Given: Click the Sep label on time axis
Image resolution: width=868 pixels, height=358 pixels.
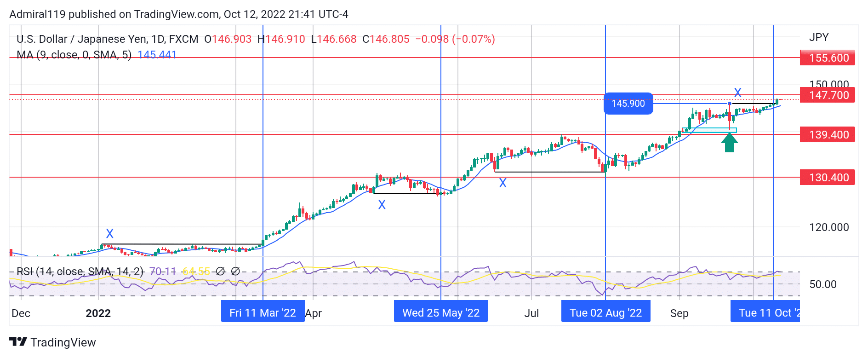Looking at the screenshot, I should coord(680,313).
